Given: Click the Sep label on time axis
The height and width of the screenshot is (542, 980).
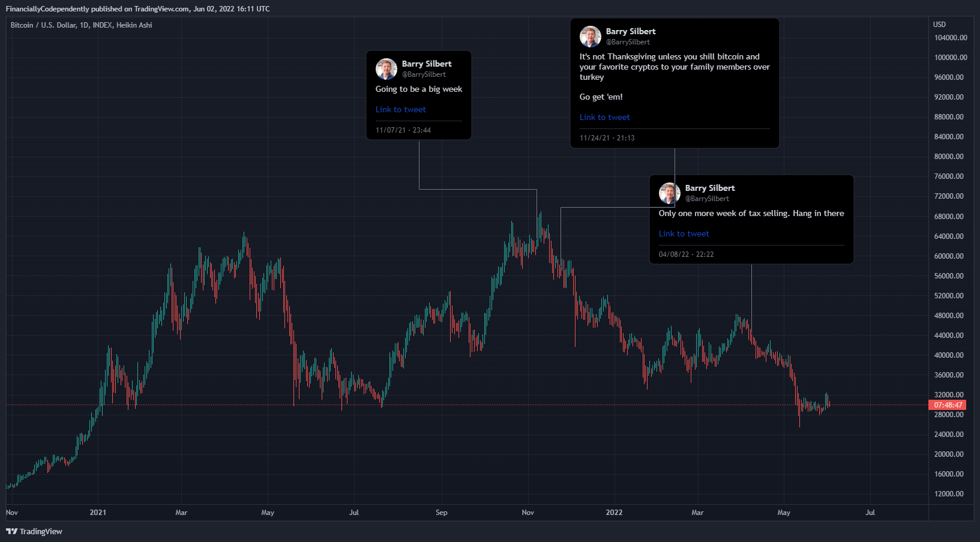Looking at the screenshot, I should point(442,513).
